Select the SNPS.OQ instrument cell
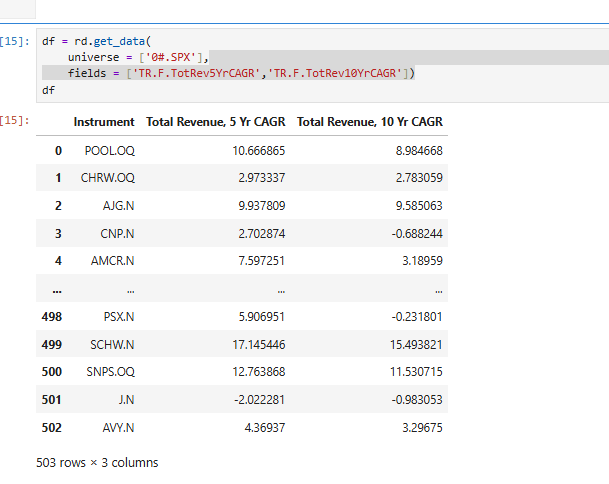This screenshot has height=484, width=609. click(x=110, y=372)
